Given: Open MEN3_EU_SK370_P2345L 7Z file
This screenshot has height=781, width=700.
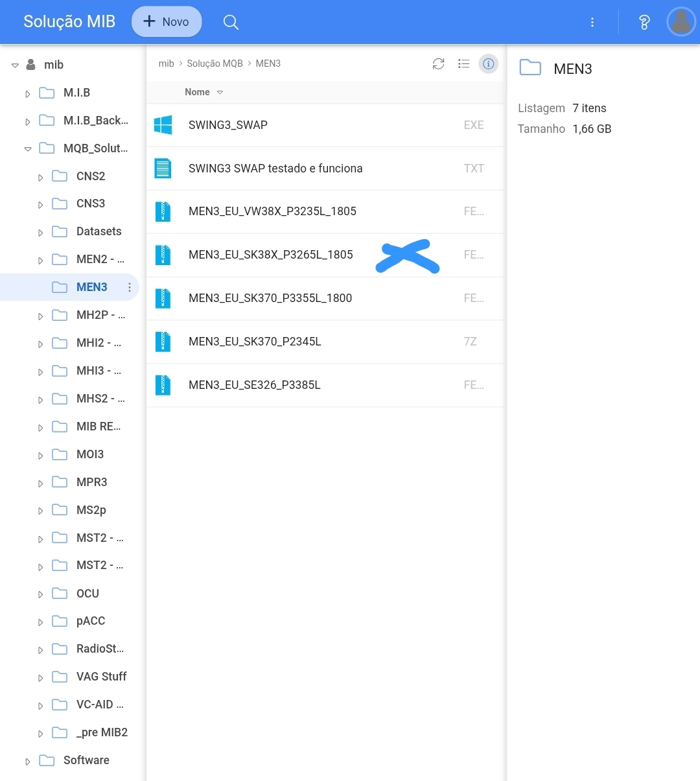Looking at the screenshot, I should (x=255, y=342).
